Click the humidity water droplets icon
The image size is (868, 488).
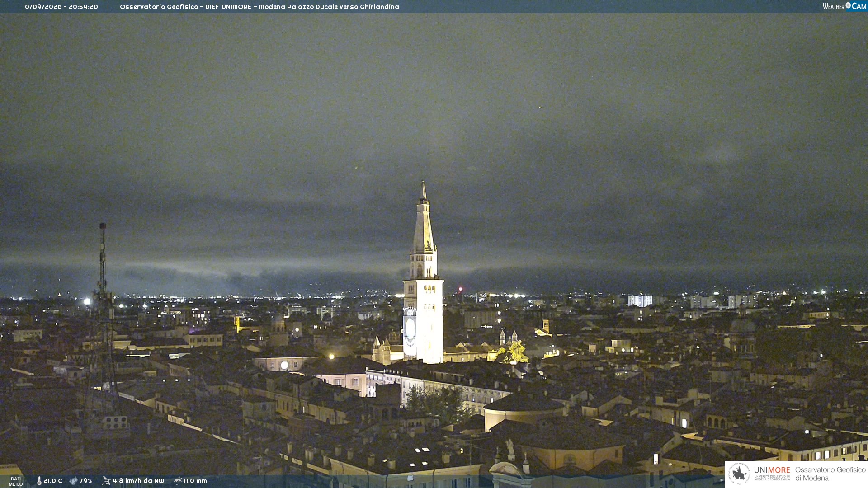coord(73,481)
